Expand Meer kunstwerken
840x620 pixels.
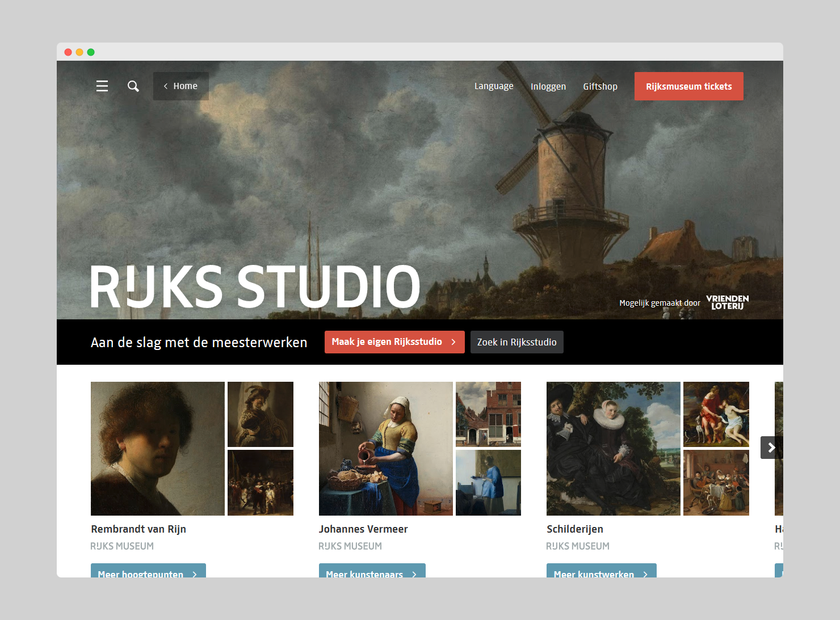(x=601, y=571)
